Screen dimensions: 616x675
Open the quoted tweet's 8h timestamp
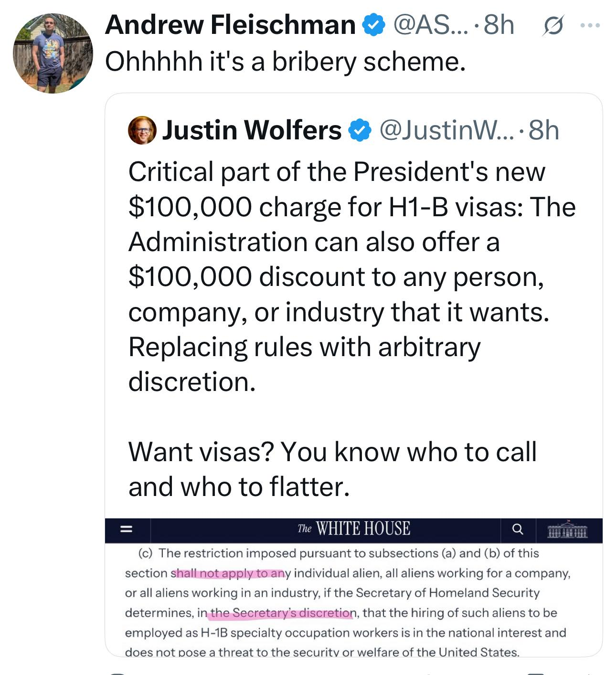[544, 130]
